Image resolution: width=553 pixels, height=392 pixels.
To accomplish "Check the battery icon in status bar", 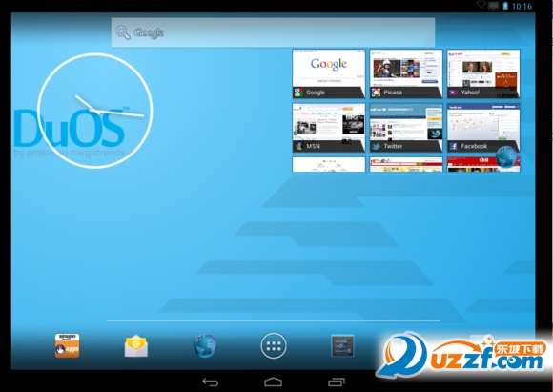I will 505,6.
